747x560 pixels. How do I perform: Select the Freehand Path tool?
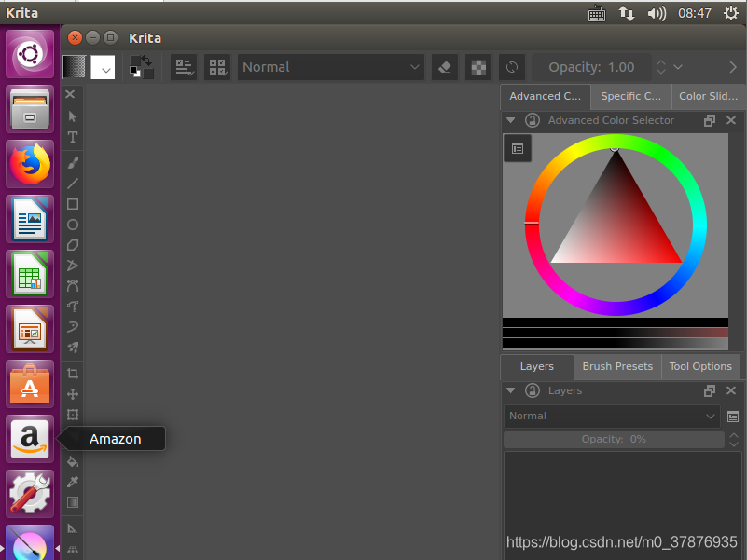73,307
